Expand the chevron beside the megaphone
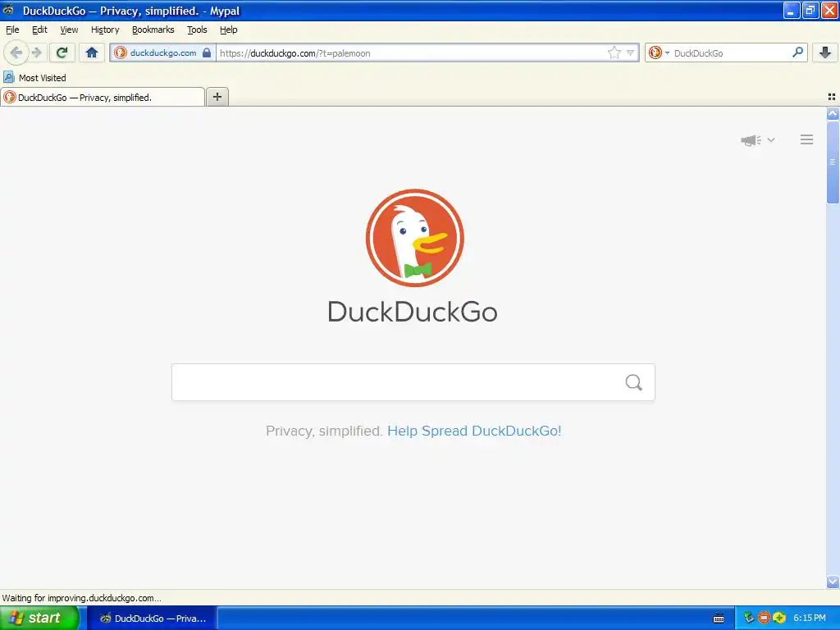The width and height of the screenshot is (840, 630). 771,139
